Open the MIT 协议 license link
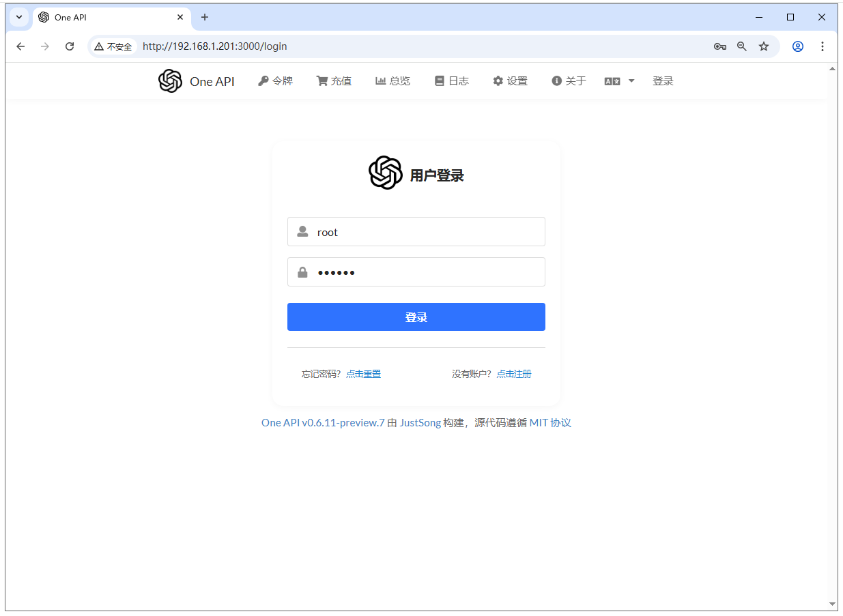Image resolution: width=843 pixels, height=616 pixels. point(550,423)
